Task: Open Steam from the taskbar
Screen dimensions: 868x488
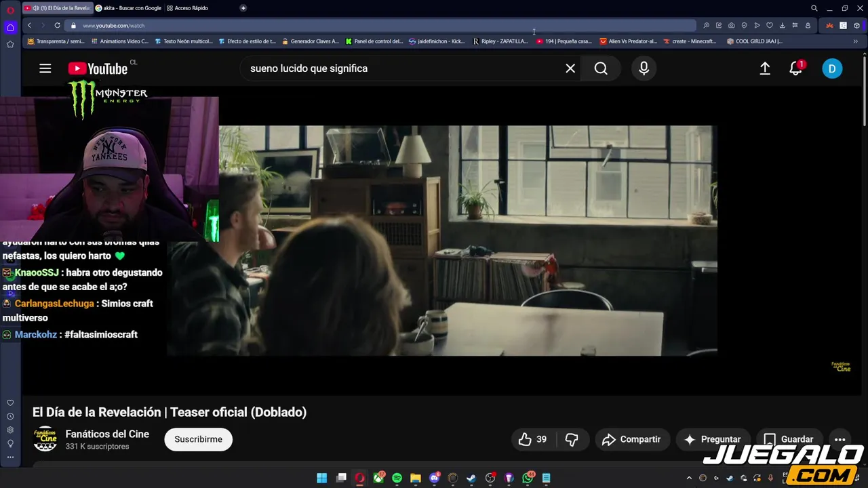Action: tap(471, 478)
